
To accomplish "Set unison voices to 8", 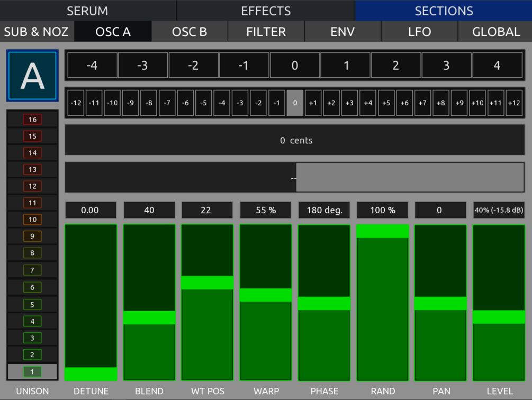I will 32,253.
